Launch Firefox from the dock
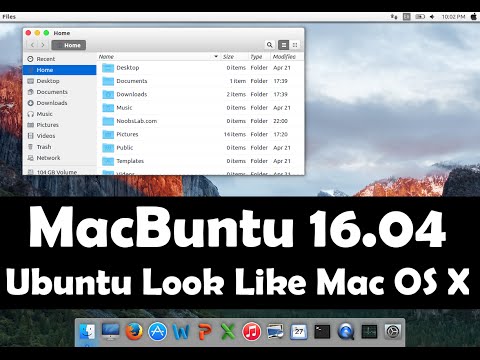 click(x=134, y=332)
